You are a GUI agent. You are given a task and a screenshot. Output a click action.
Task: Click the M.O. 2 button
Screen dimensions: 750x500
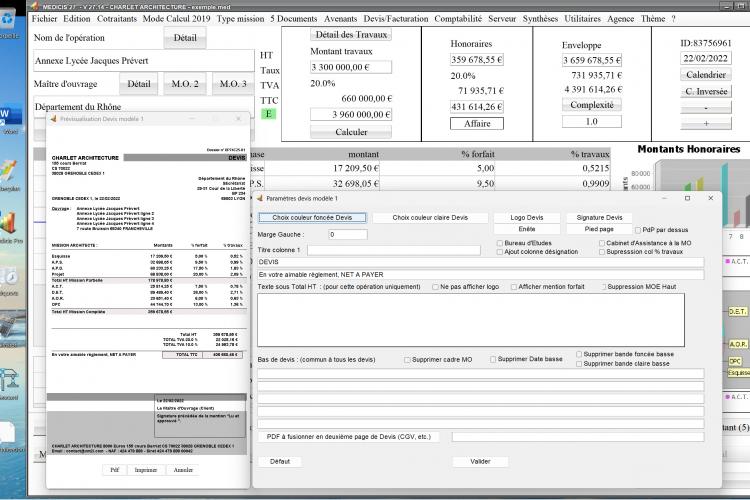185,84
